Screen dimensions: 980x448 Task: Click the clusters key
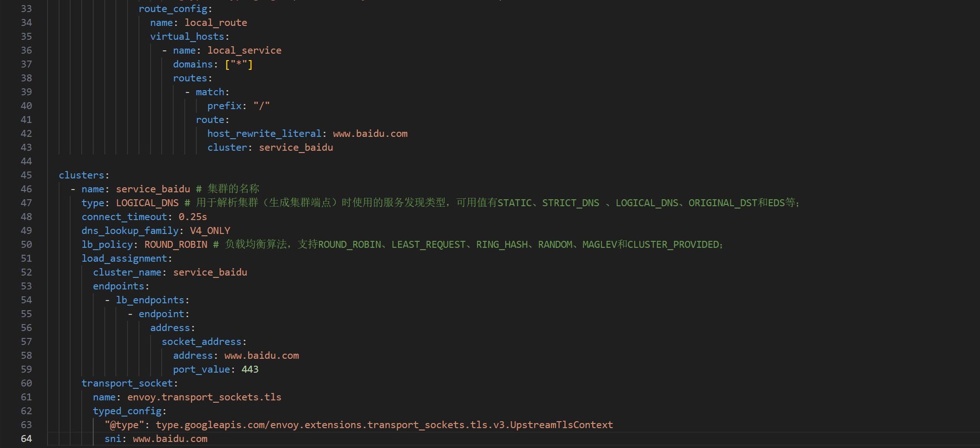click(81, 175)
